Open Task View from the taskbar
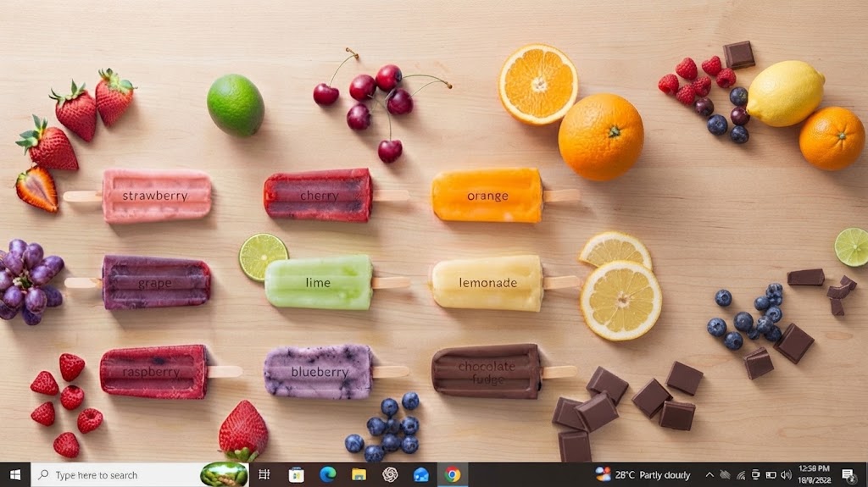The height and width of the screenshot is (487, 868). [264, 475]
